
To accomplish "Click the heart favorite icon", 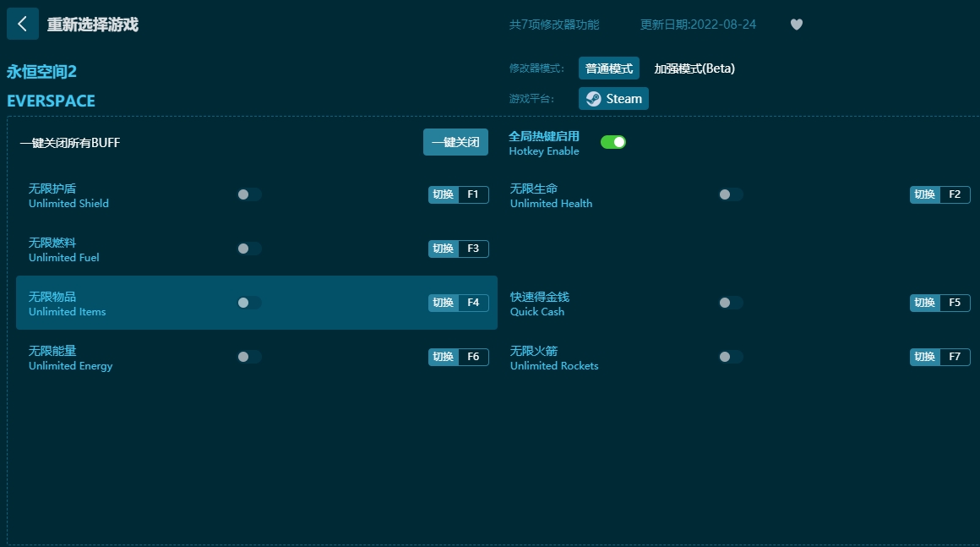I will [x=796, y=25].
